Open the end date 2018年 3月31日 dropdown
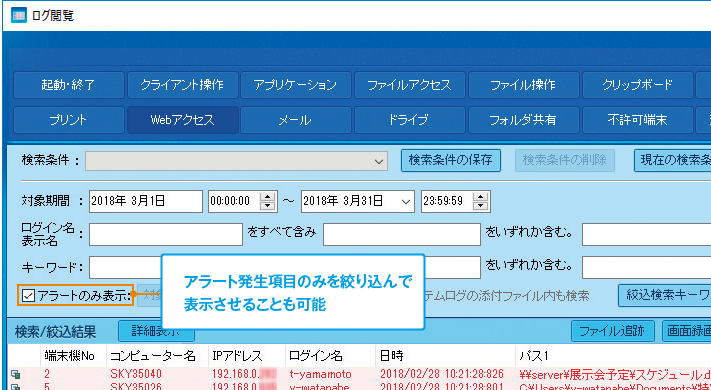This screenshot has width=711, height=390. tap(406, 201)
